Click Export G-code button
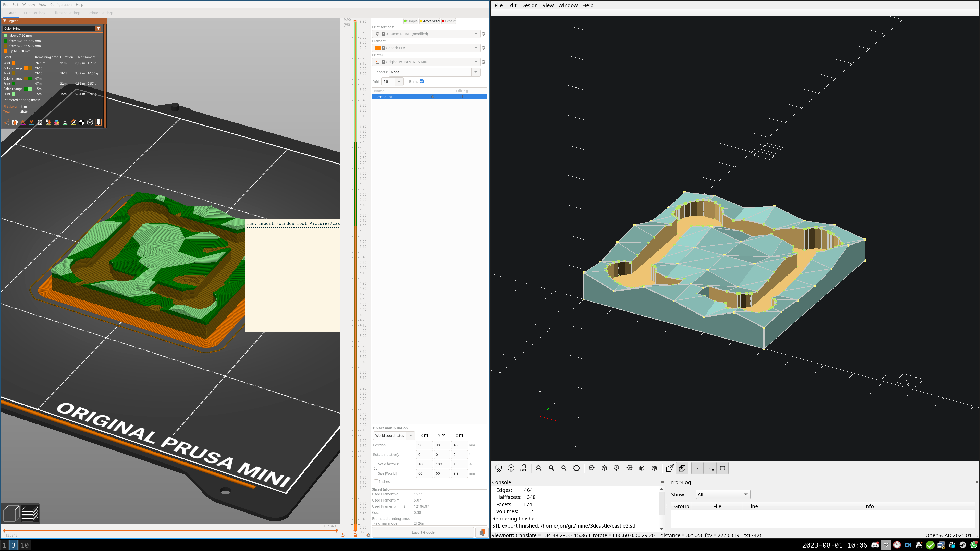 click(x=423, y=532)
